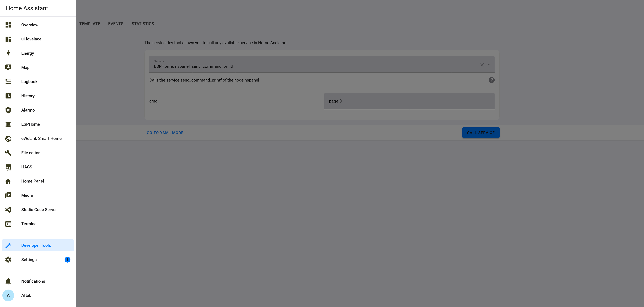
Task: Open the File editor wrench icon
Action: point(8,152)
